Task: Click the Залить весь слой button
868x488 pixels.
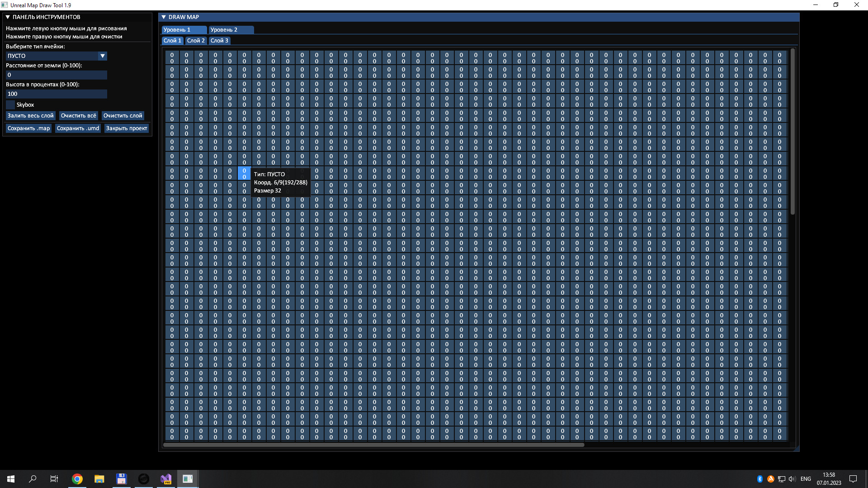Action: (x=30, y=115)
